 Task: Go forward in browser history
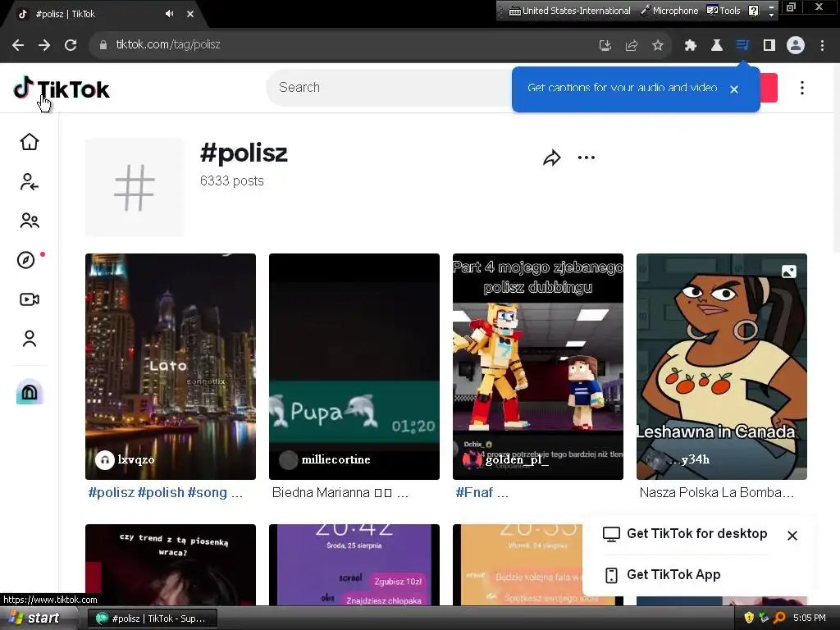coord(44,45)
